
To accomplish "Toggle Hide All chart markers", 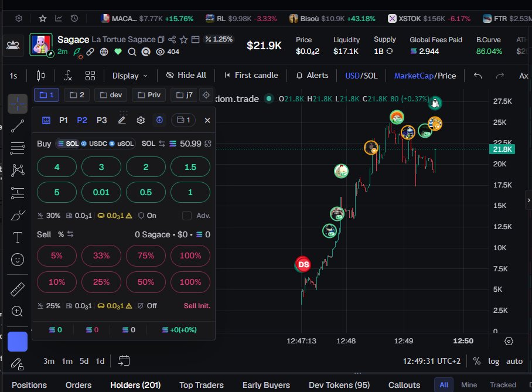I will 186,76.
